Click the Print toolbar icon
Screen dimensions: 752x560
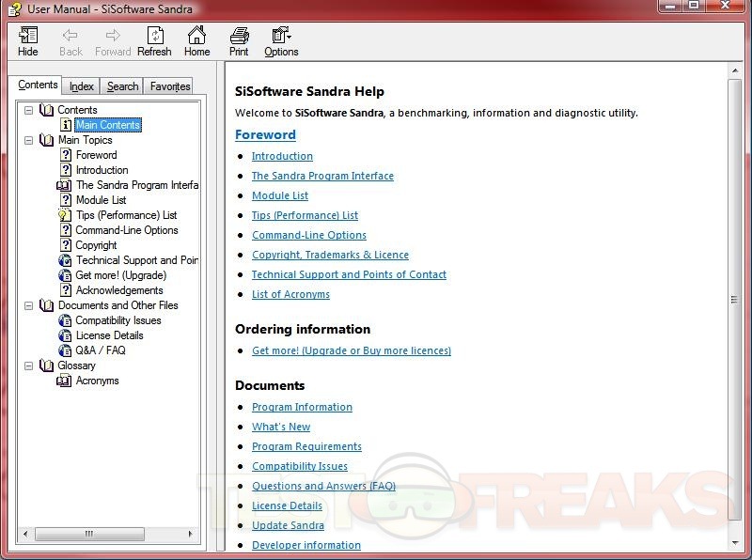(x=239, y=36)
